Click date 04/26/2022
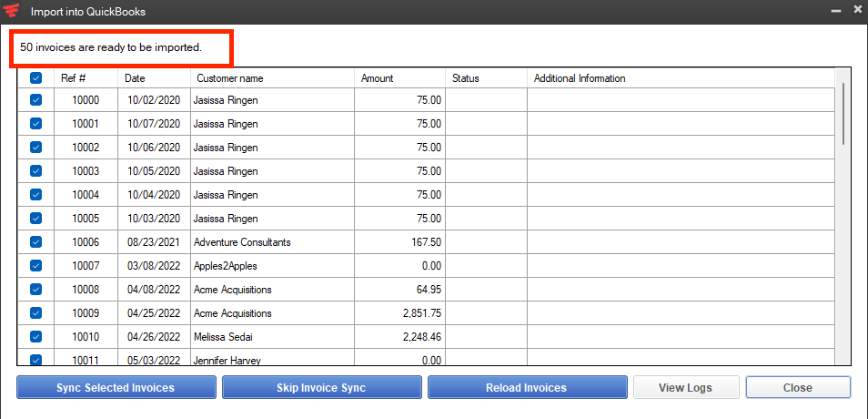The width and height of the screenshot is (868, 419). (154, 337)
